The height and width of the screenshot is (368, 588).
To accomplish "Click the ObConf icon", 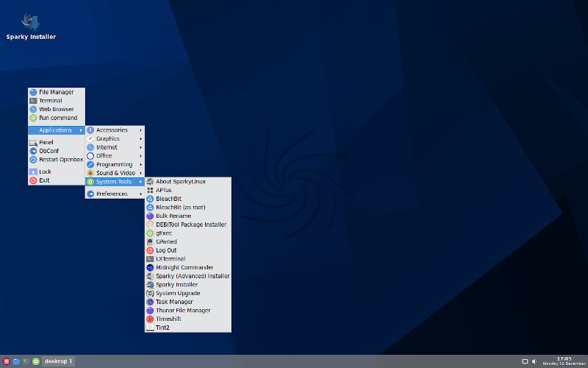I will (x=33, y=151).
